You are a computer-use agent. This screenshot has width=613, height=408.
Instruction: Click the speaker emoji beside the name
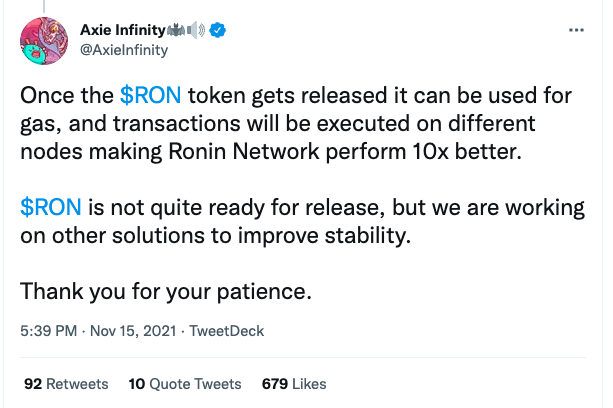click(196, 30)
